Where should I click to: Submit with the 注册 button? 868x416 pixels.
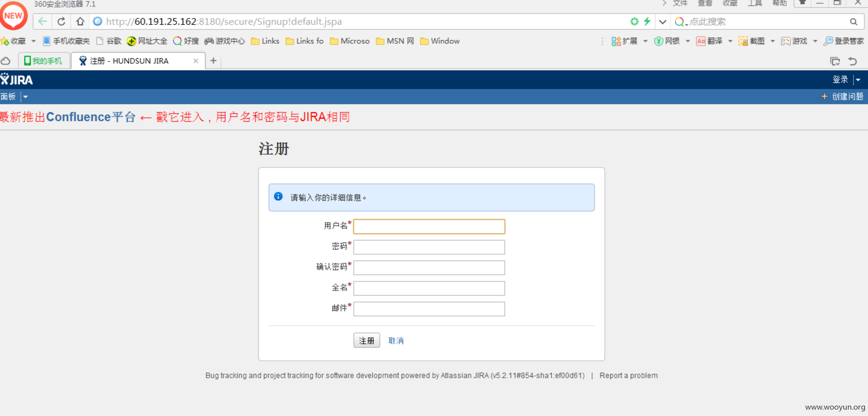pos(367,340)
